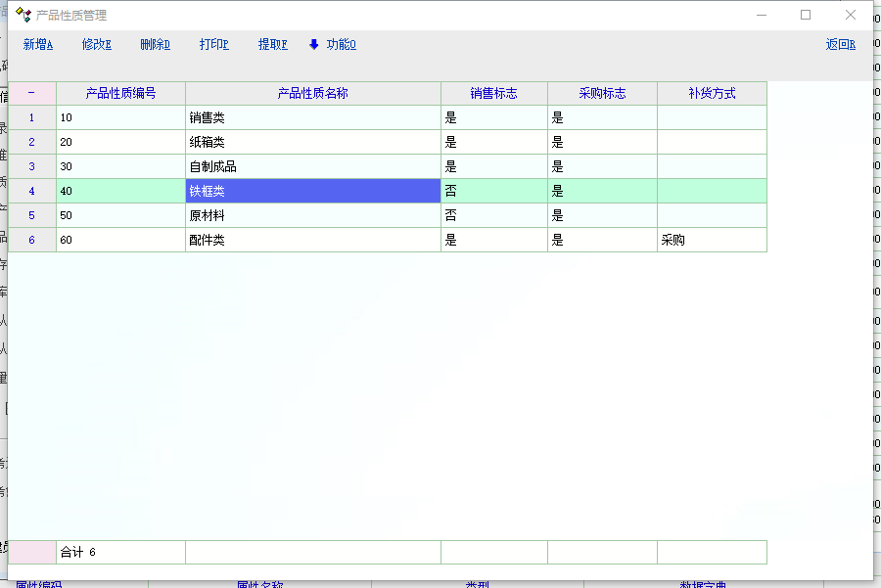881x588 pixels.
Task: Click the 采购 cell in 配件类 row
Action: [x=712, y=240]
